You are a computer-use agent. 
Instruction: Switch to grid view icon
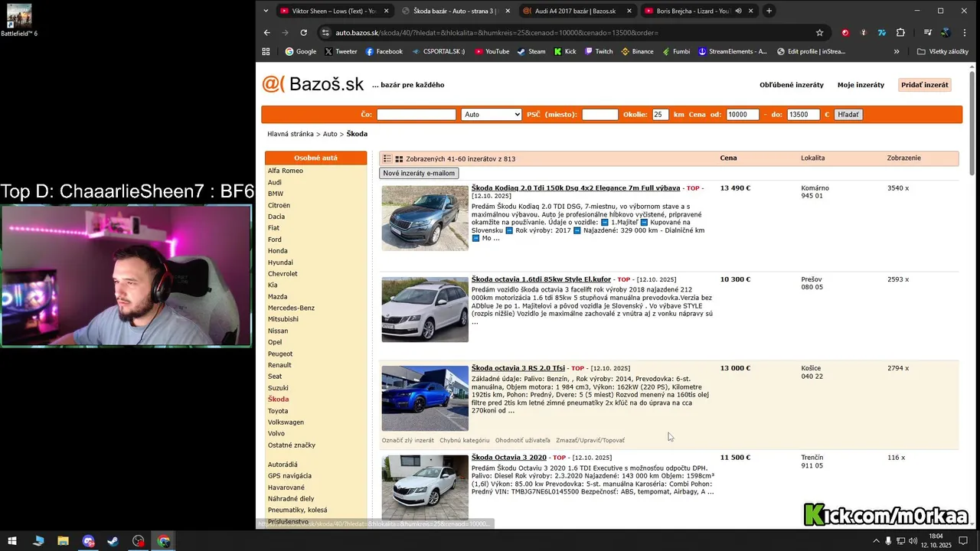coord(399,158)
